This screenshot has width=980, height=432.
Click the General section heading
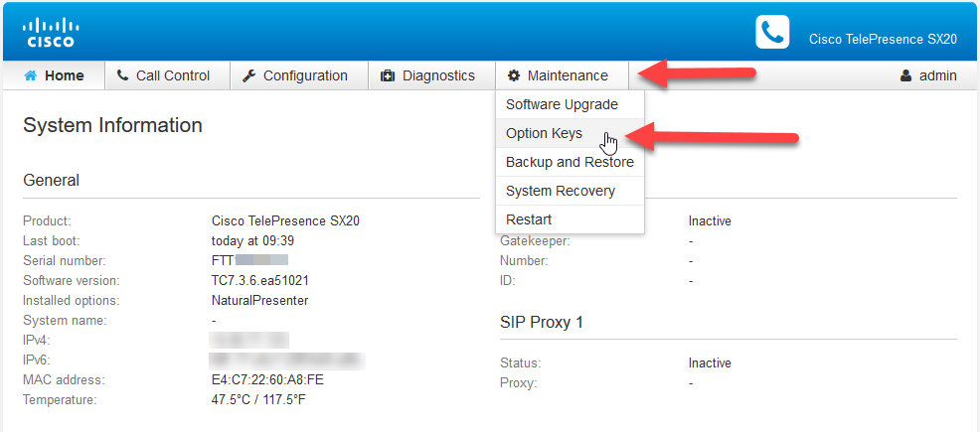tap(52, 181)
